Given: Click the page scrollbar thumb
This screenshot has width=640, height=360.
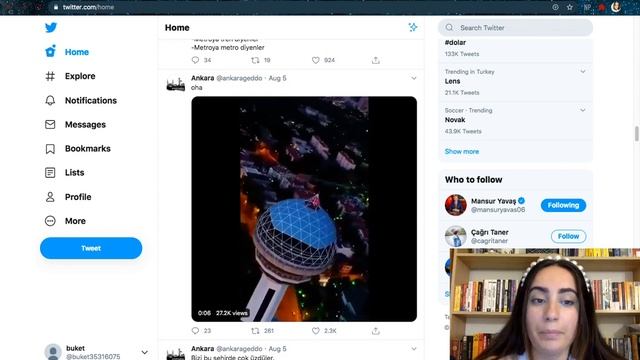Looking at the screenshot, I should coord(637,134).
